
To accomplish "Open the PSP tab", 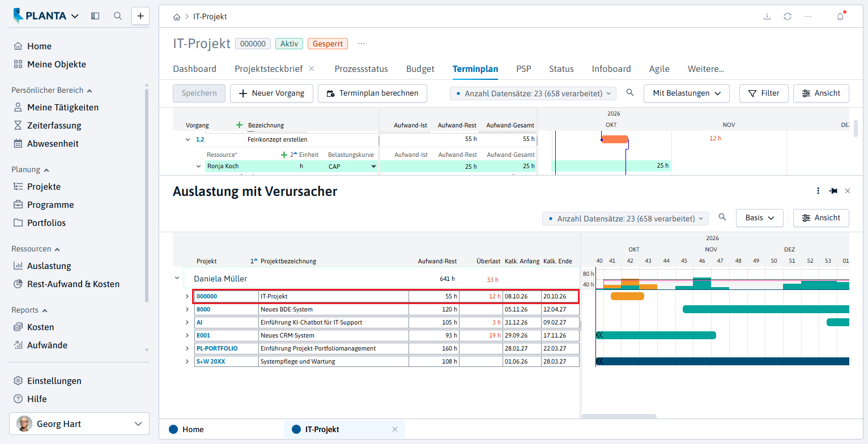I will [x=524, y=69].
